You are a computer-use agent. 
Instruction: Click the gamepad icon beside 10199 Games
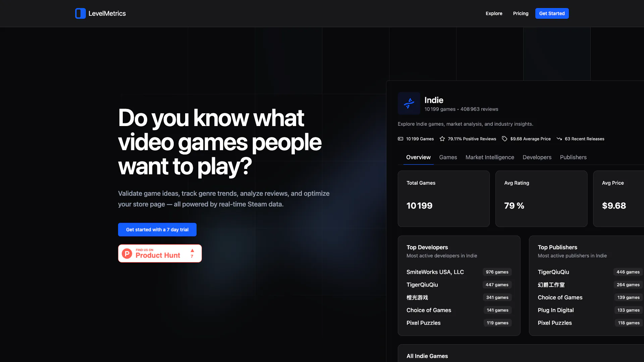point(400,139)
